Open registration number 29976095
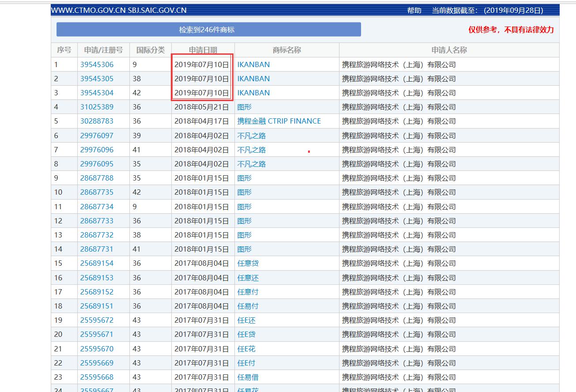Viewport: 576px width, 392px height. [97, 164]
